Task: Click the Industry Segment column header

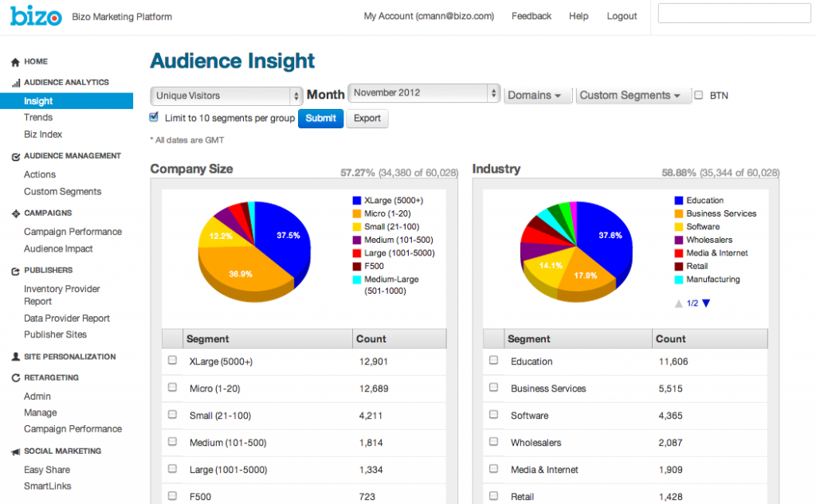Action: click(578, 338)
